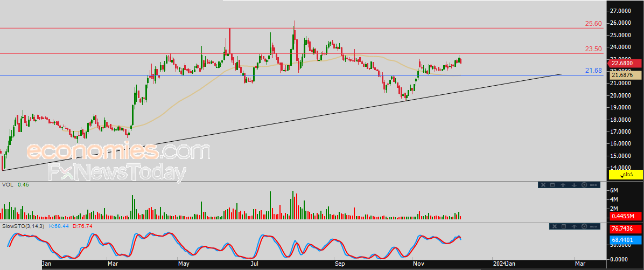Click the stochastic D tag 76.7436

[x=626, y=228]
